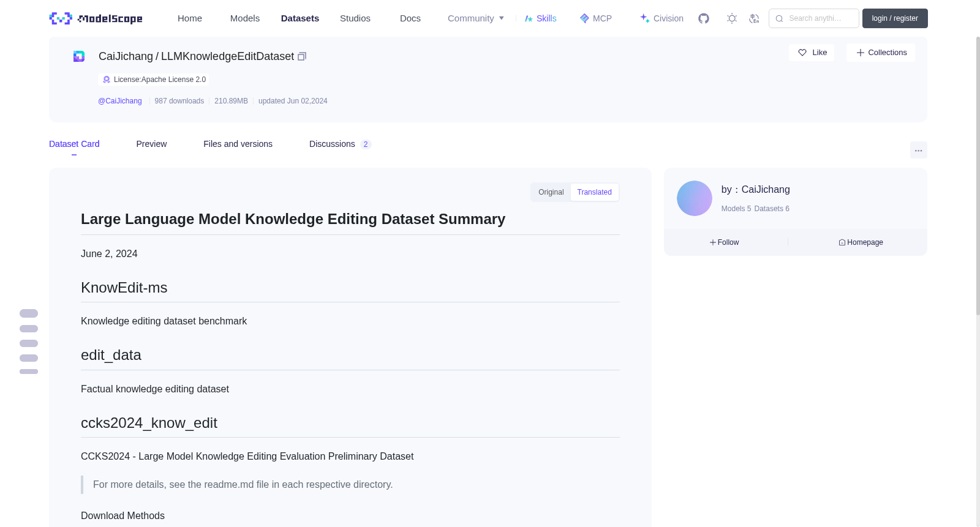Click the by: CaiJichang author name
Image resolution: width=980 pixels, height=527 pixels.
pyautogui.click(x=756, y=190)
